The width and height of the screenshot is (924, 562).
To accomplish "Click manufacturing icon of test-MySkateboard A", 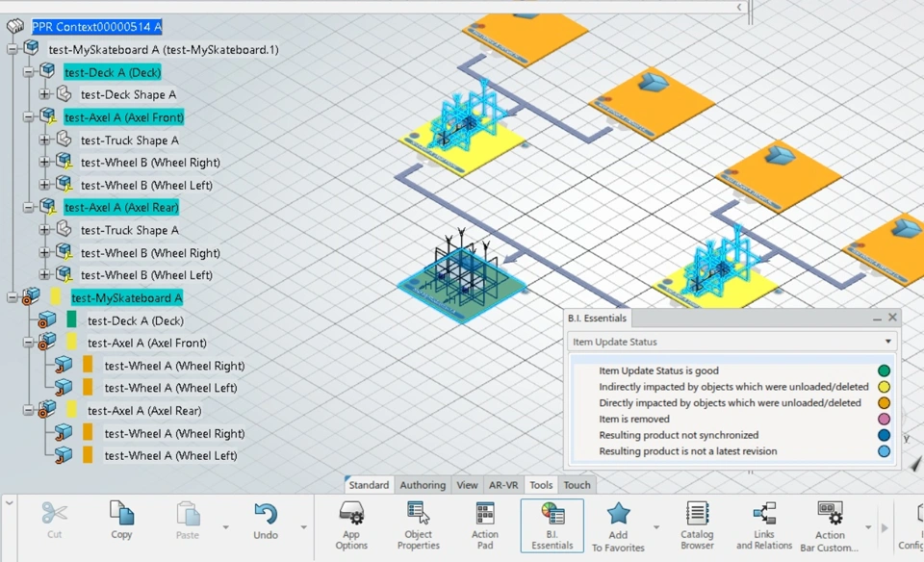I will 31,297.
